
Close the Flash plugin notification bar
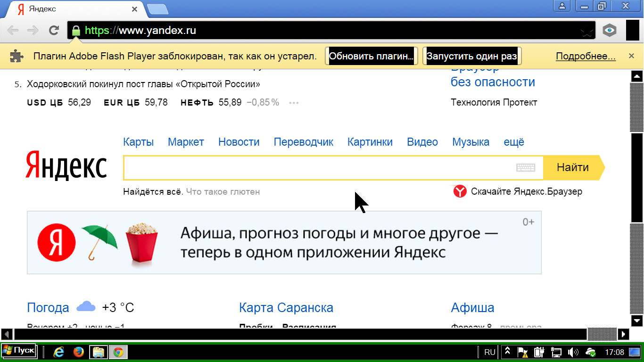tap(632, 56)
